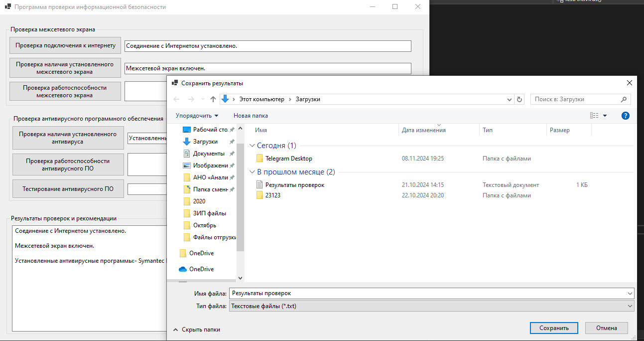644x341 pixels.
Task: Select Загрузки in navigation sidebar
Action: pyautogui.click(x=206, y=142)
